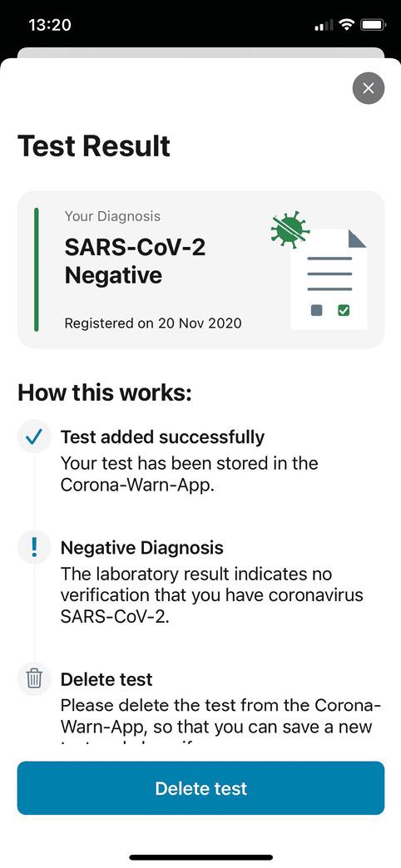Click the trash can icon
The image size is (401, 868).
[x=34, y=678]
